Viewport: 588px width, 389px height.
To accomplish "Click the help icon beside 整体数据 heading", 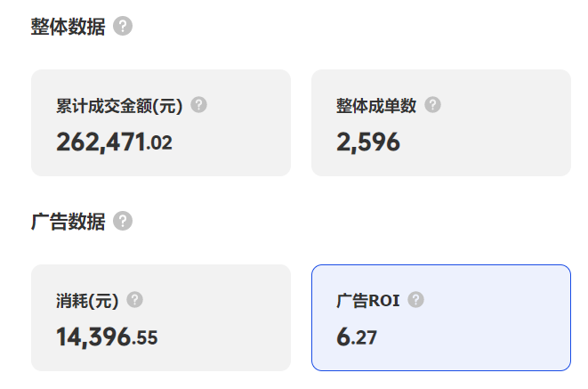I will coord(124,27).
